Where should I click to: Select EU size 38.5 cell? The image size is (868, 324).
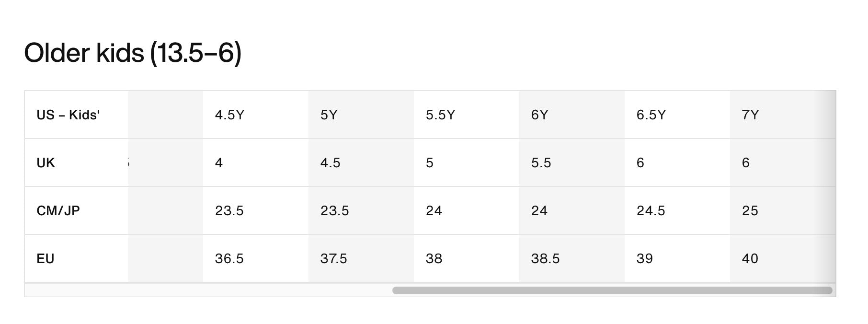tap(546, 259)
